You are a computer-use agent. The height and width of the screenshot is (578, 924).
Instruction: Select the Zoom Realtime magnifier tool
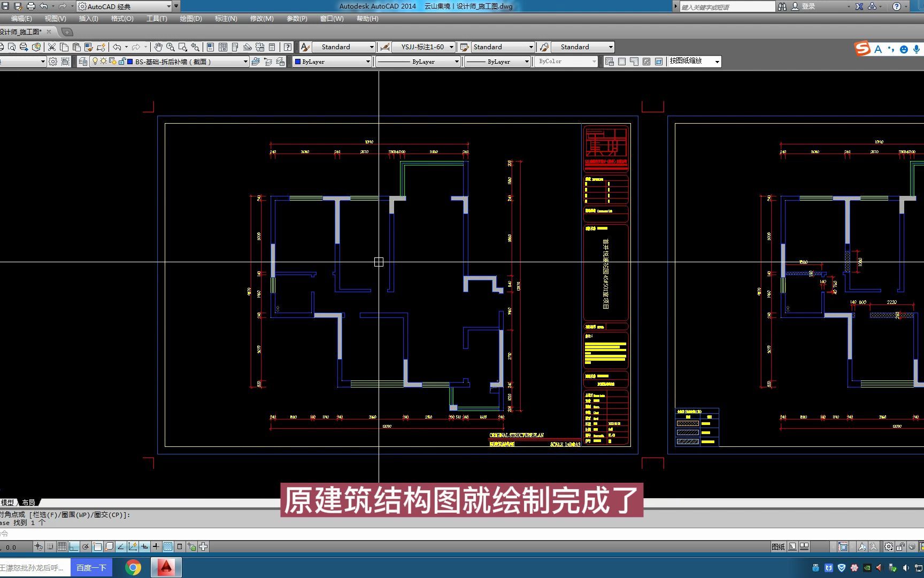[171, 47]
